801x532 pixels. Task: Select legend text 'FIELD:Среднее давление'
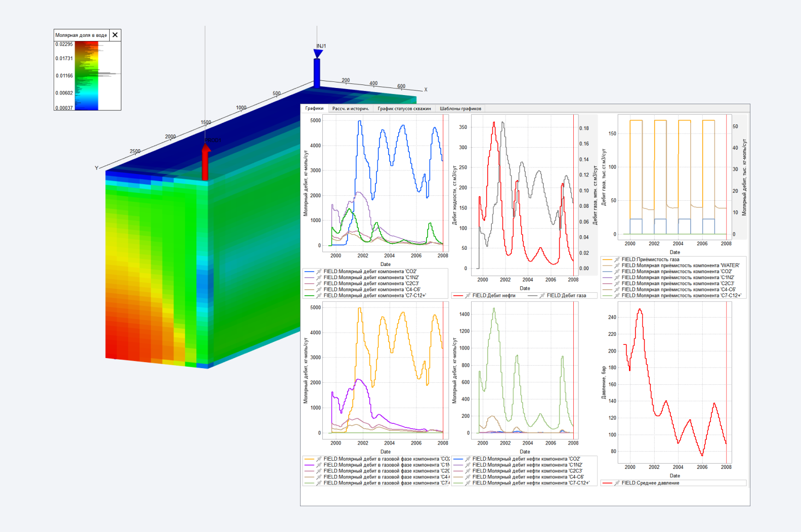coord(651,483)
